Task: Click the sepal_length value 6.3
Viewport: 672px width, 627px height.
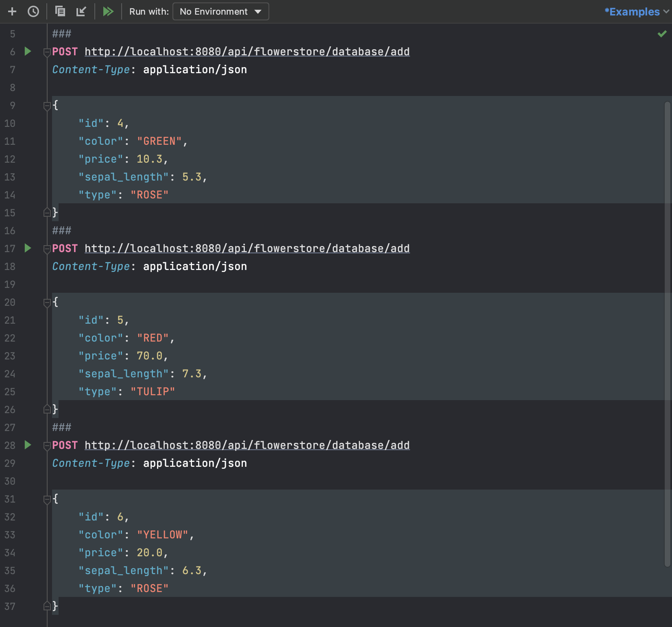Action: [x=192, y=570]
